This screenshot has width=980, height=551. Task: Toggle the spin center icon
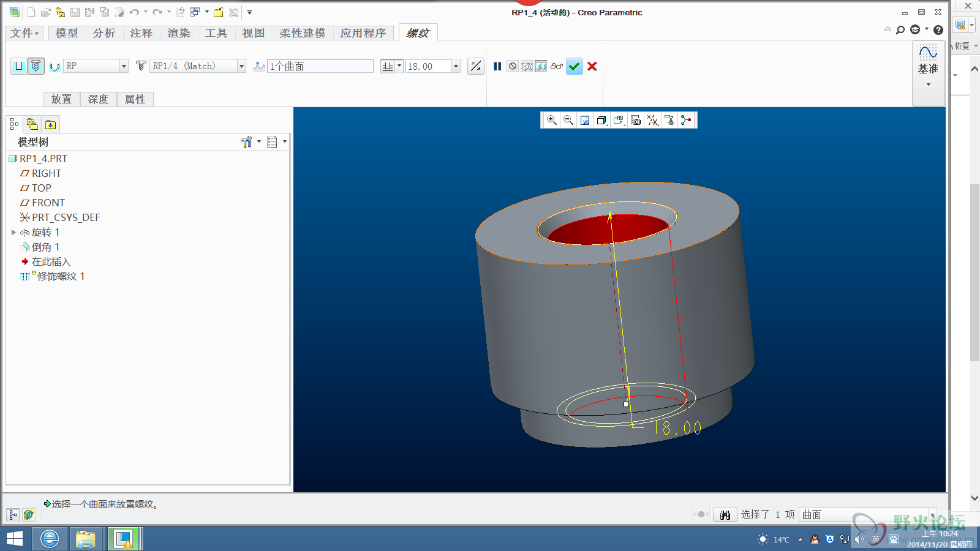point(686,120)
